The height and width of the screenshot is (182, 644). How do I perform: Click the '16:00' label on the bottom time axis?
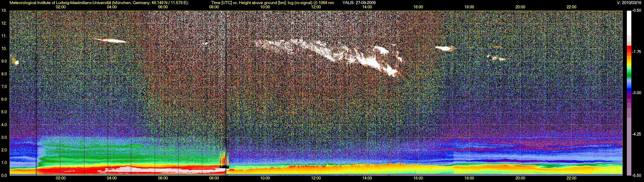[x=418, y=178]
